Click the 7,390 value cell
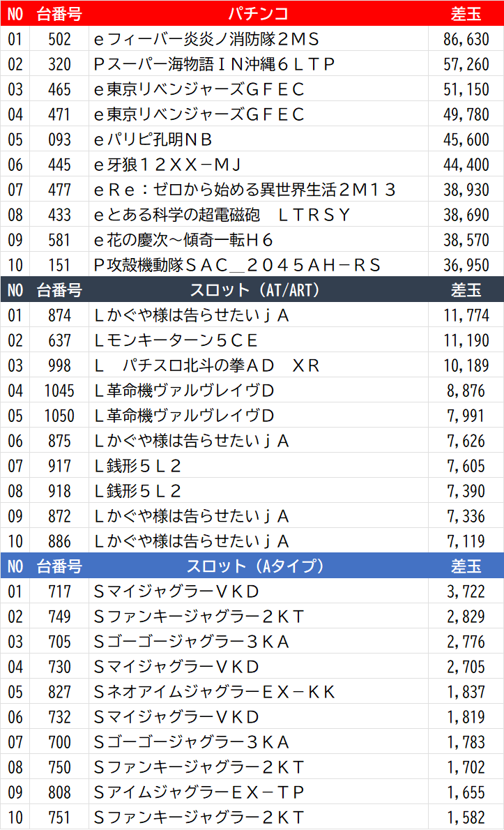504x830 pixels. (466, 491)
